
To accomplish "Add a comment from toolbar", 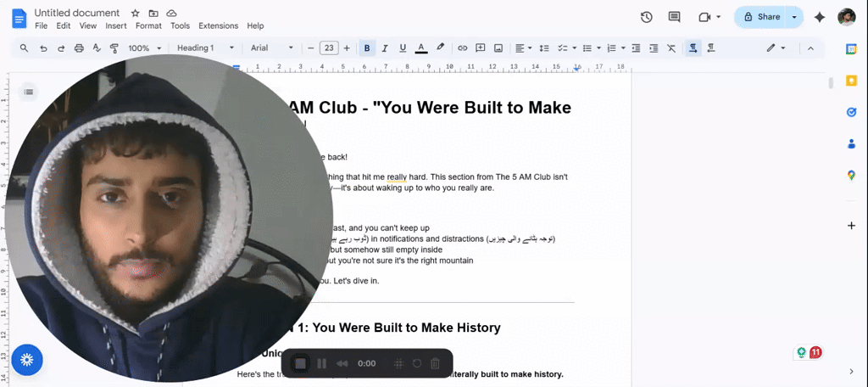I will (481, 48).
